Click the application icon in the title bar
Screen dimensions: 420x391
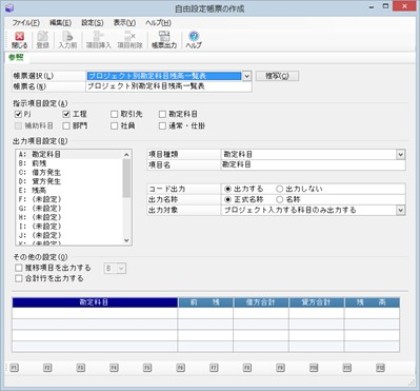tap(9, 8)
